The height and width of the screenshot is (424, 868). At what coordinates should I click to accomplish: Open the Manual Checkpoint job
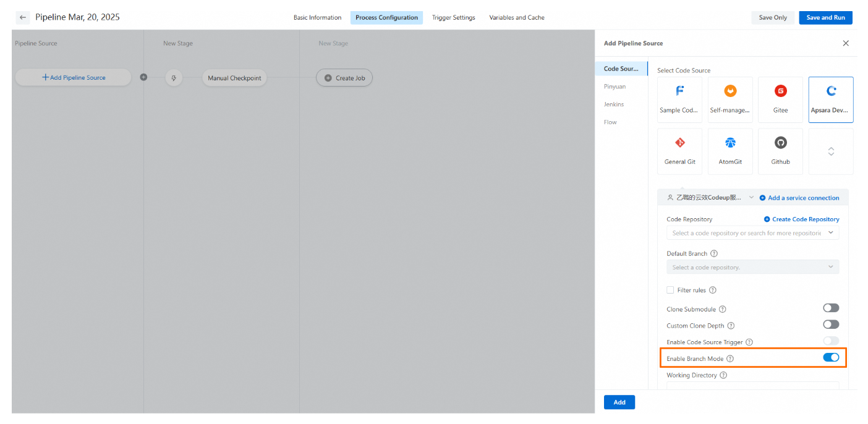[234, 78]
